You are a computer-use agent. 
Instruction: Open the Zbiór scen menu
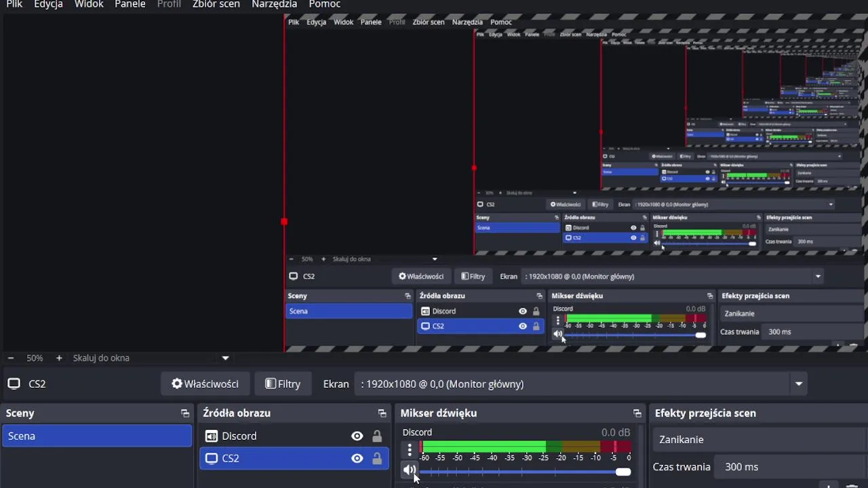(x=216, y=4)
